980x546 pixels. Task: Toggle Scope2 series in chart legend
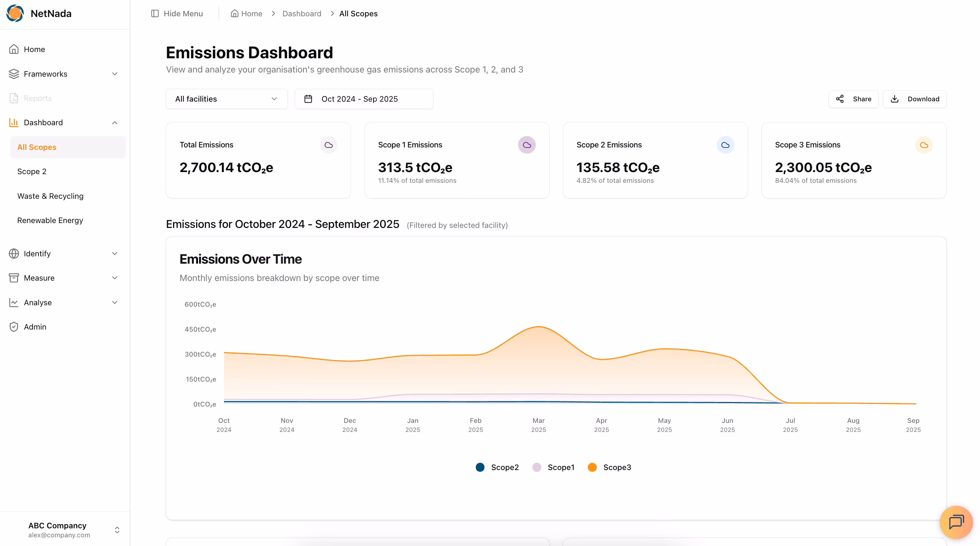click(x=497, y=467)
